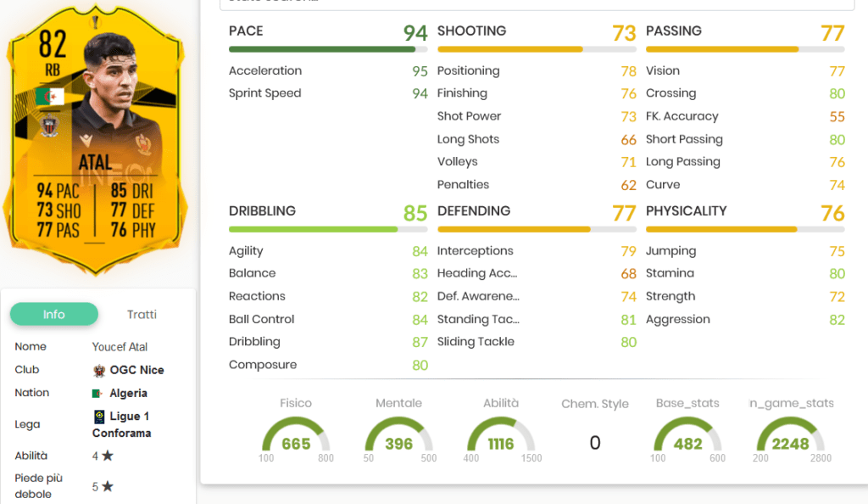Open the Info tab

(53, 314)
